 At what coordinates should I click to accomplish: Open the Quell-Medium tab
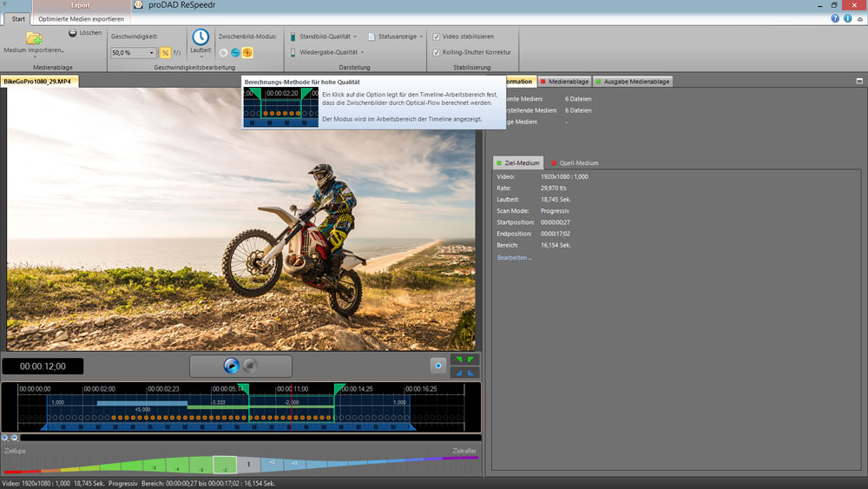click(575, 162)
